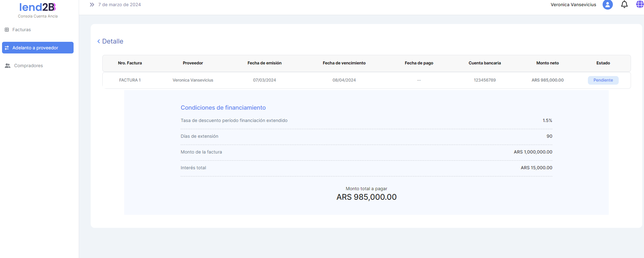Click the Adelanto a proveedor arrows icon
The image size is (644, 258).
[7, 48]
